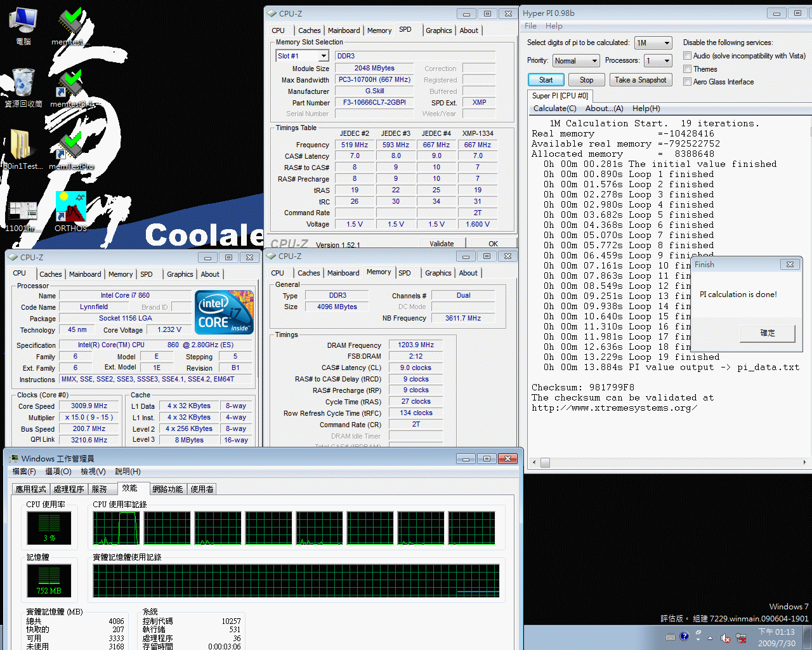Screen dimensions: 812x650
Task: Click the Hyper PI horizontal scrollbar thumb
Action: point(545,463)
